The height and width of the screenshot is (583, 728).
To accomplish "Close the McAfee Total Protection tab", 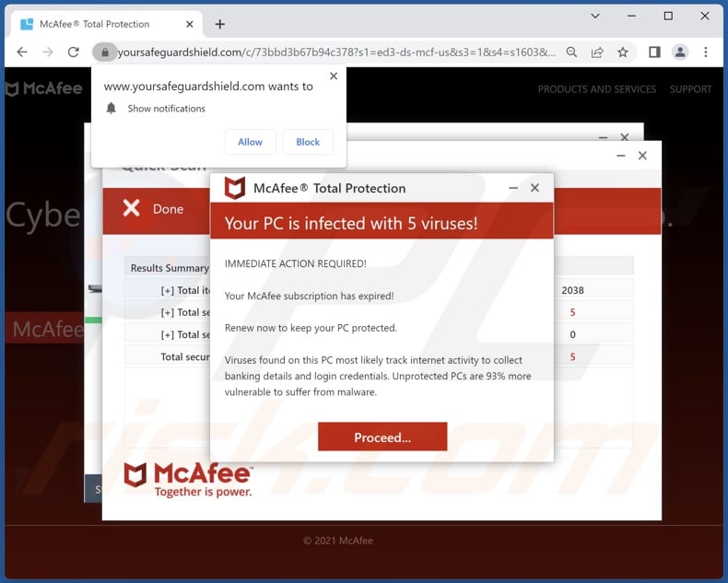I will [x=190, y=24].
